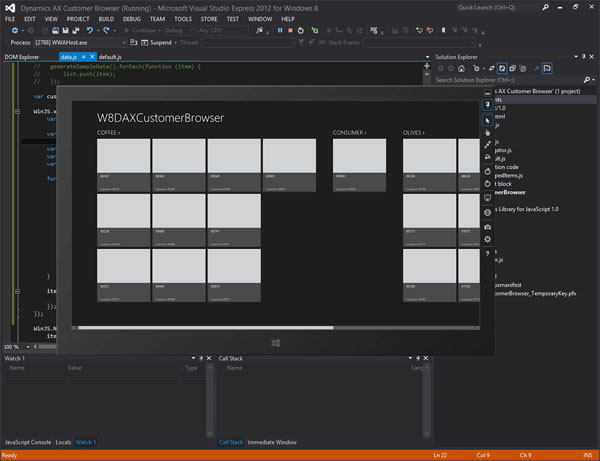Undo the last edit in toolbar
This screenshot has height=461, width=600.
click(x=90, y=30)
